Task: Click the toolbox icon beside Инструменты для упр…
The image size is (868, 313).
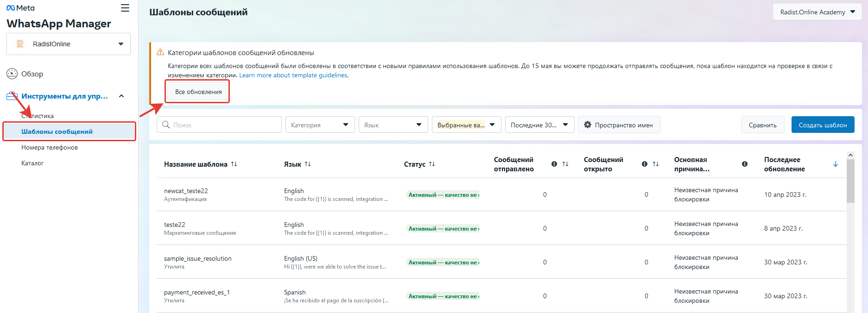Action: tap(12, 96)
